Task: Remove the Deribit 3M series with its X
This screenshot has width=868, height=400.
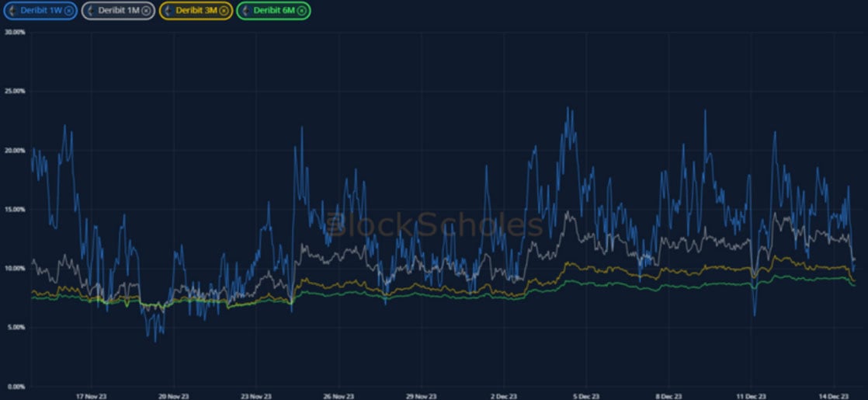Action: pos(224,11)
